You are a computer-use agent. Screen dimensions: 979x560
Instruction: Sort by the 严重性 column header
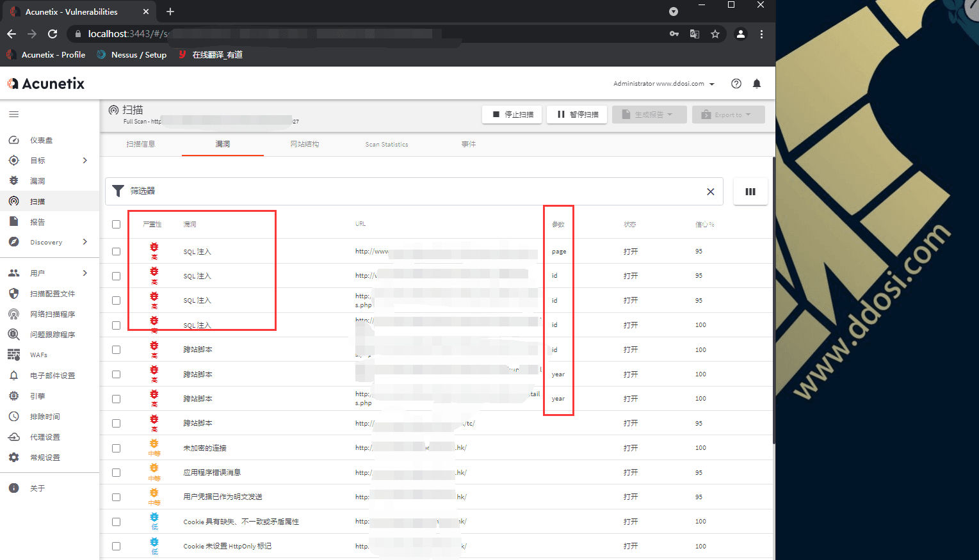(152, 225)
